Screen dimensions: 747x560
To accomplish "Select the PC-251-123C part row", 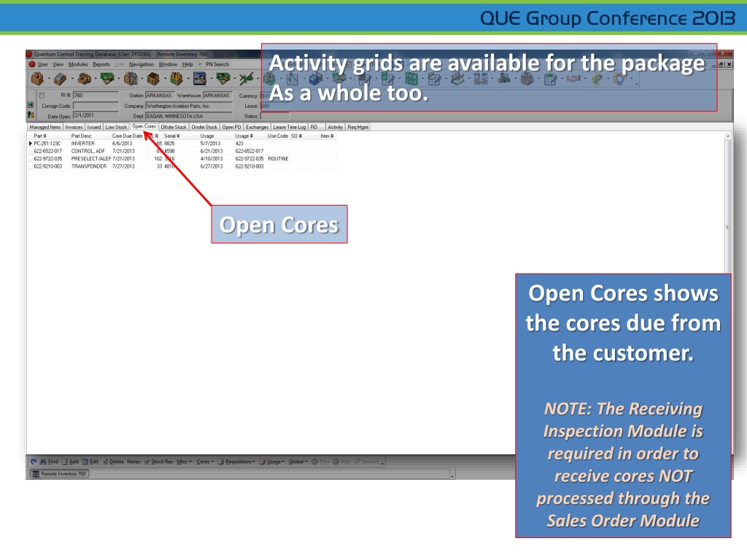I will coord(182,144).
